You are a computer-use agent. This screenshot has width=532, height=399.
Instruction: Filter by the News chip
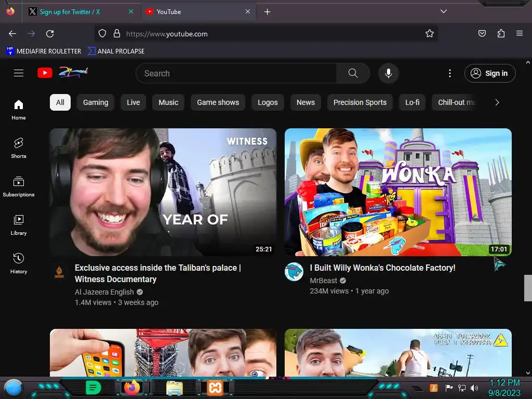tap(305, 102)
